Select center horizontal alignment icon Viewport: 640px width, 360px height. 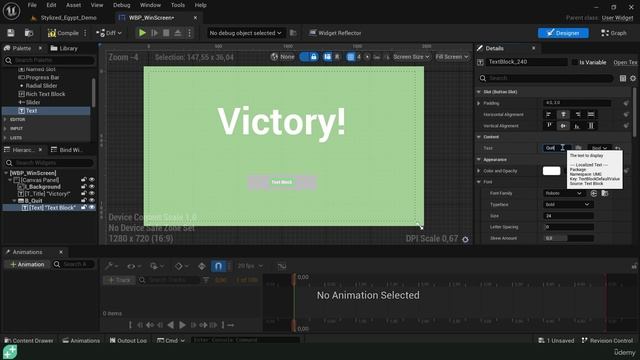coord(563,115)
